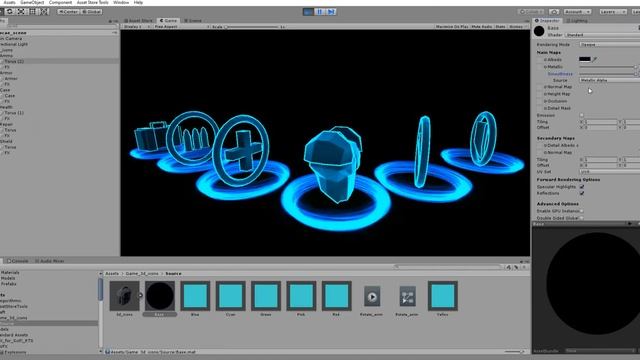Switch to the Lighting tab

point(577,20)
